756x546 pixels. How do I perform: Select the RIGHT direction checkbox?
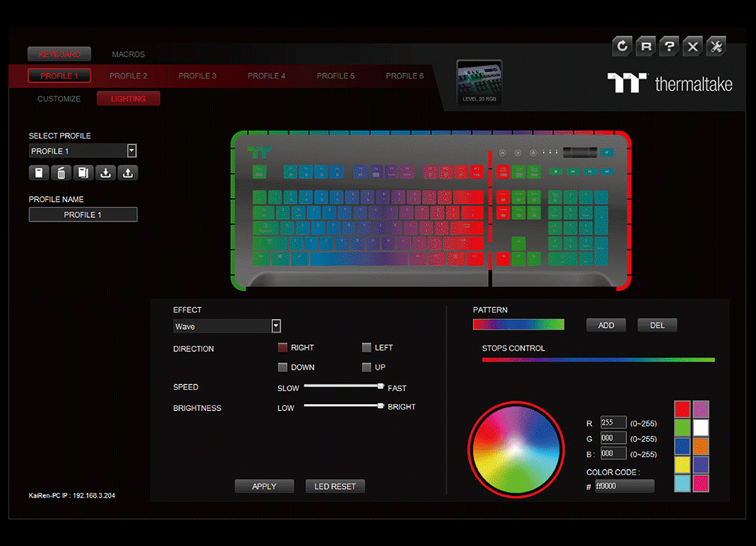point(283,348)
